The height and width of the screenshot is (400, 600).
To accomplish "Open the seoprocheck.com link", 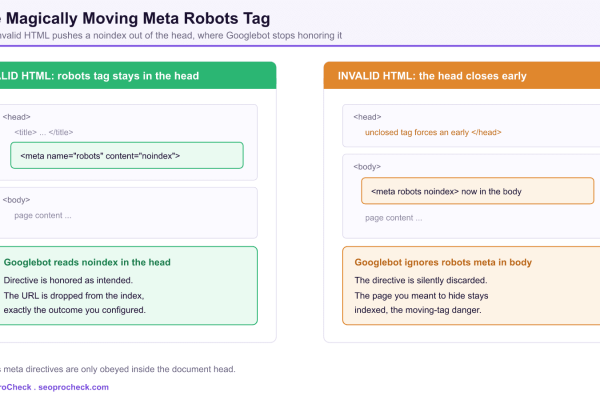I will pyautogui.click(x=73, y=387).
